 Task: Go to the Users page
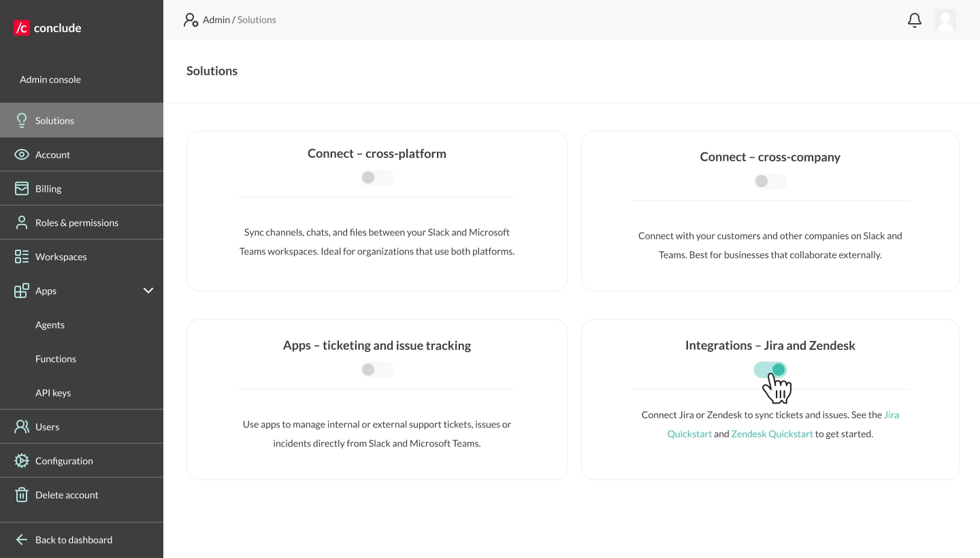tap(82, 427)
